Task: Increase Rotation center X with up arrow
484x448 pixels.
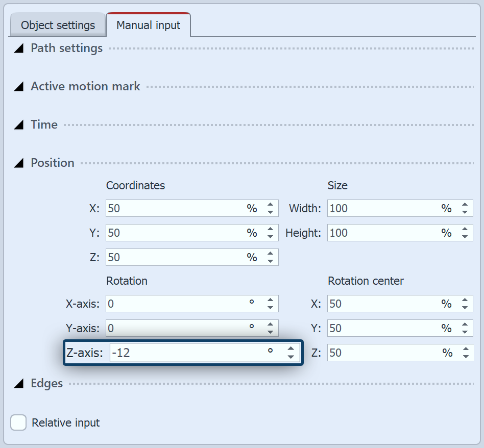Action: (x=465, y=300)
